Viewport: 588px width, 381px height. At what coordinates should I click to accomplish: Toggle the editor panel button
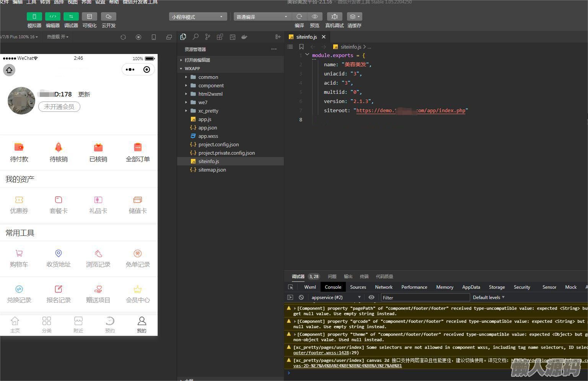point(52,16)
